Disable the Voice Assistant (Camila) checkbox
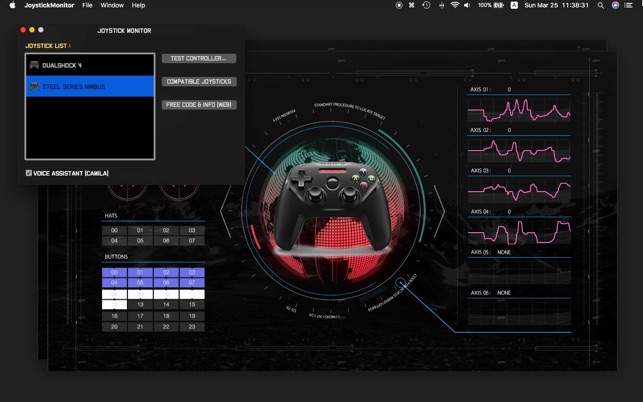The image size is (643, 402). tap(29, 173)
